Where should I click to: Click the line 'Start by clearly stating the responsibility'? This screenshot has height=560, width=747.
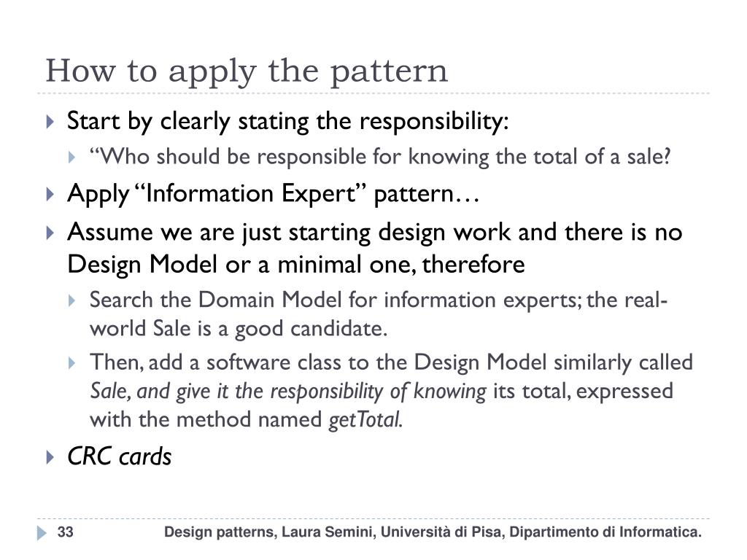tap(287, 121)
